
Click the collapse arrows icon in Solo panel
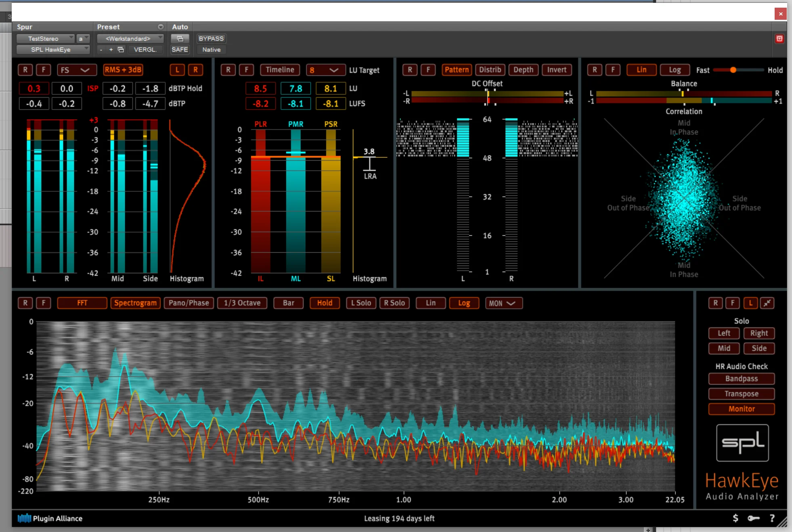click(x=767, y=303)
